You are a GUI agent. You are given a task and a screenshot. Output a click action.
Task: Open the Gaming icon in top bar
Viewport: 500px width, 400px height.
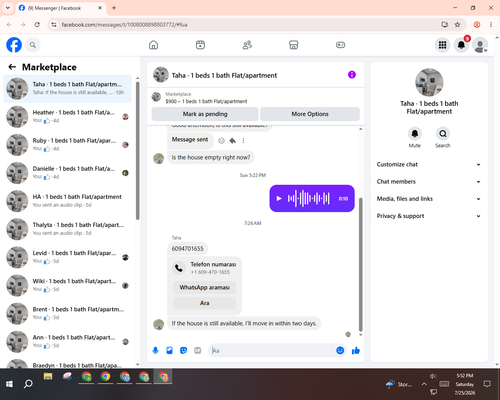click(x=340, y=45)
